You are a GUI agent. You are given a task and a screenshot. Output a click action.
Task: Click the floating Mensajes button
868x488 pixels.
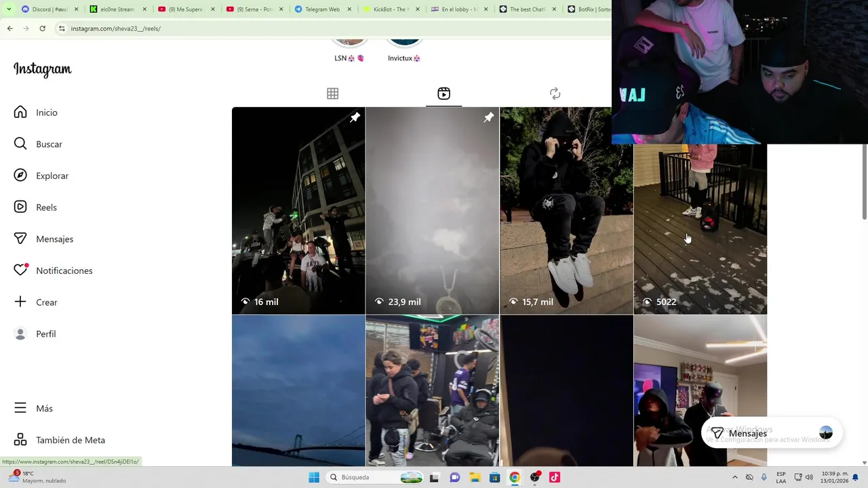[x=771, y=433]
